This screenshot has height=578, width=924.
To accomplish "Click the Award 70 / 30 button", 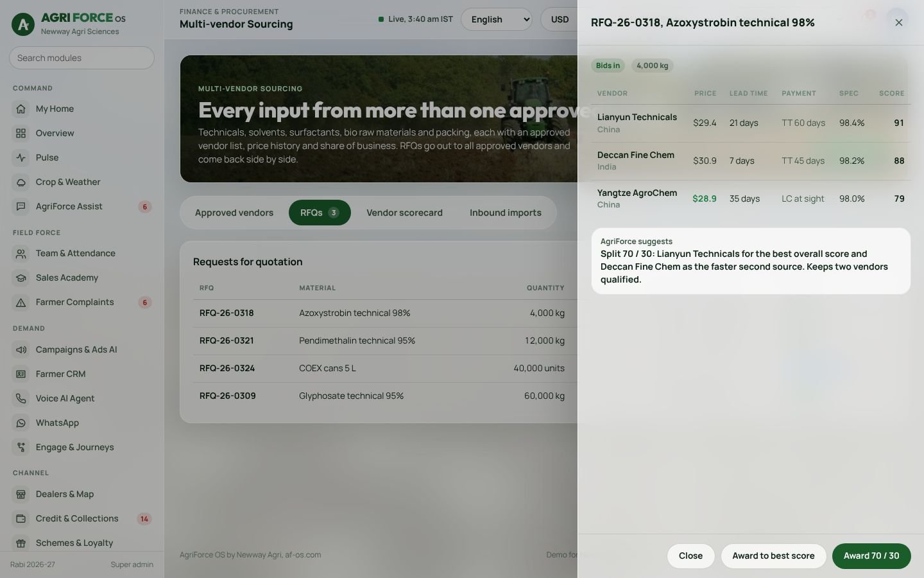I will point(871,556).
